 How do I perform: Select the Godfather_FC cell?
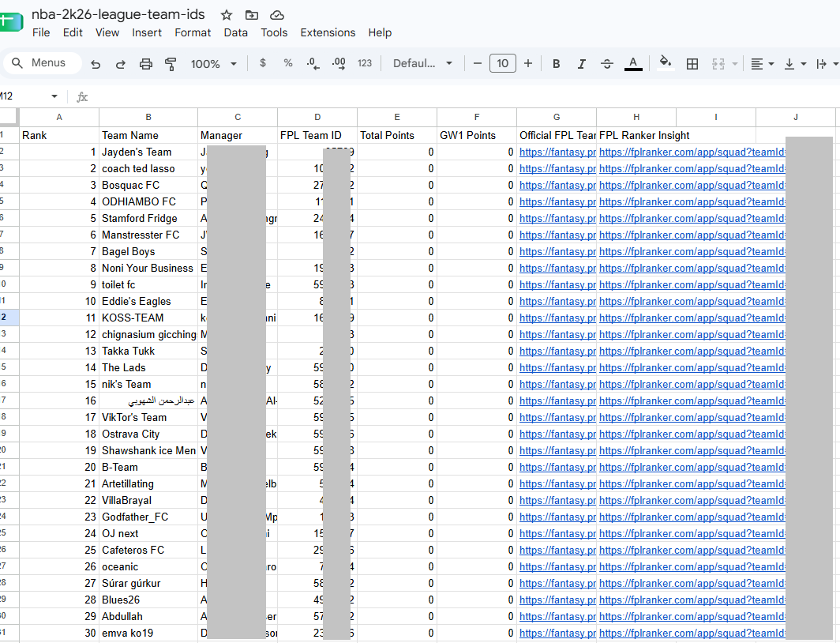[148, 517]
